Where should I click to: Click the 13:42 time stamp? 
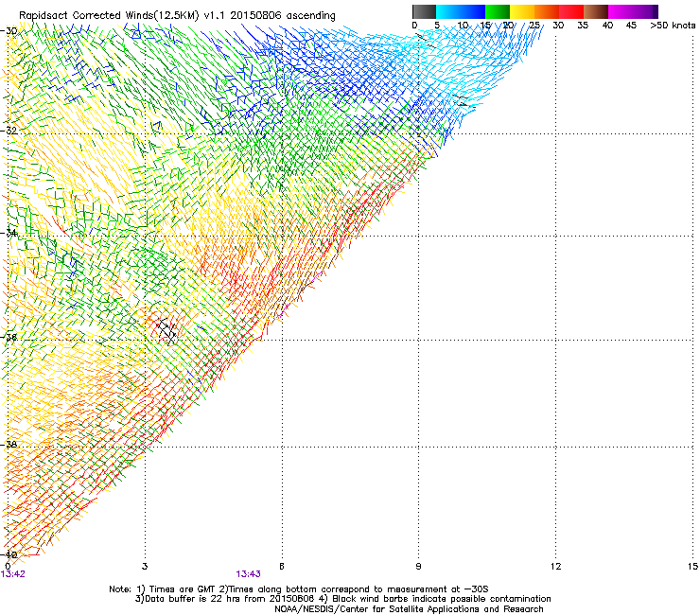click(x=13, y=574)
